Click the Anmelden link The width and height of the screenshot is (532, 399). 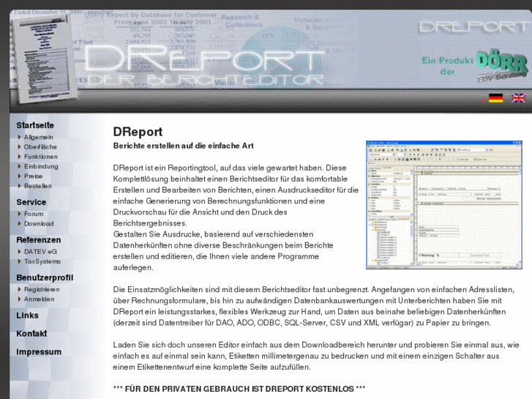pyautogui.click(x=39, y=299)
